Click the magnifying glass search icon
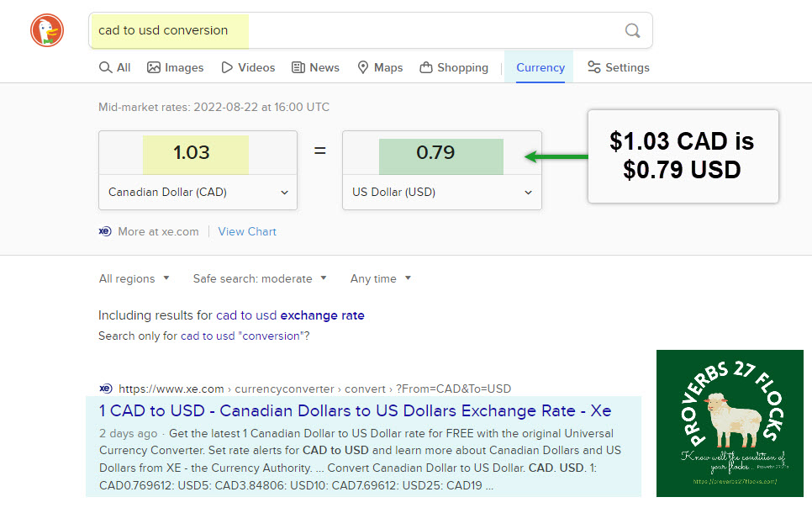 pos(632,31)
